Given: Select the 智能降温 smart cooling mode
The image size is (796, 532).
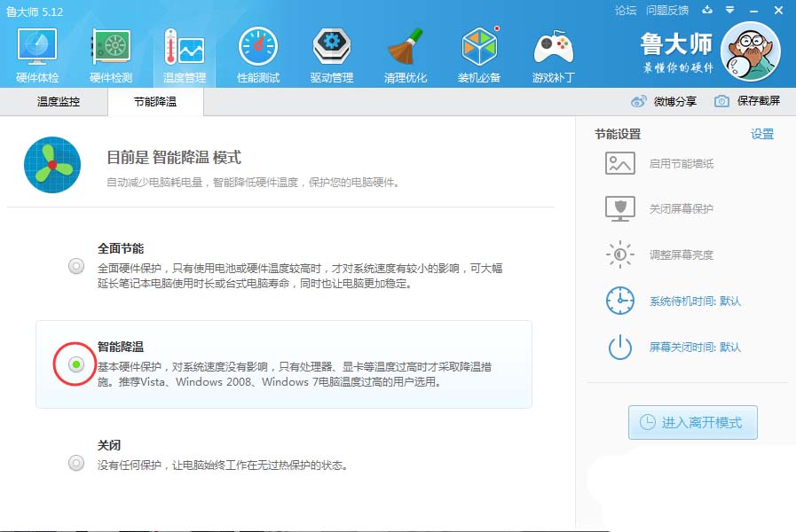Looking at the screenshot, I should pyautogui.click(x=75, y=363).
